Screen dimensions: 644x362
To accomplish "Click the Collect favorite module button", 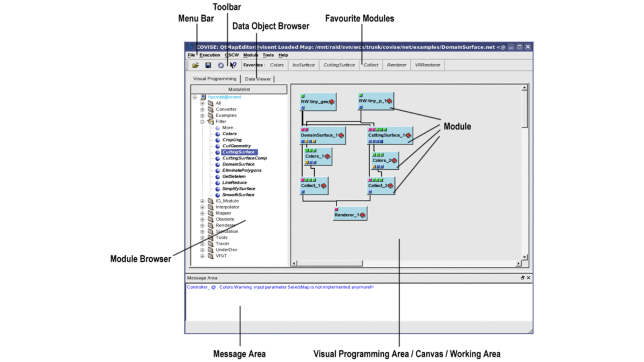I will pos(371,65).
